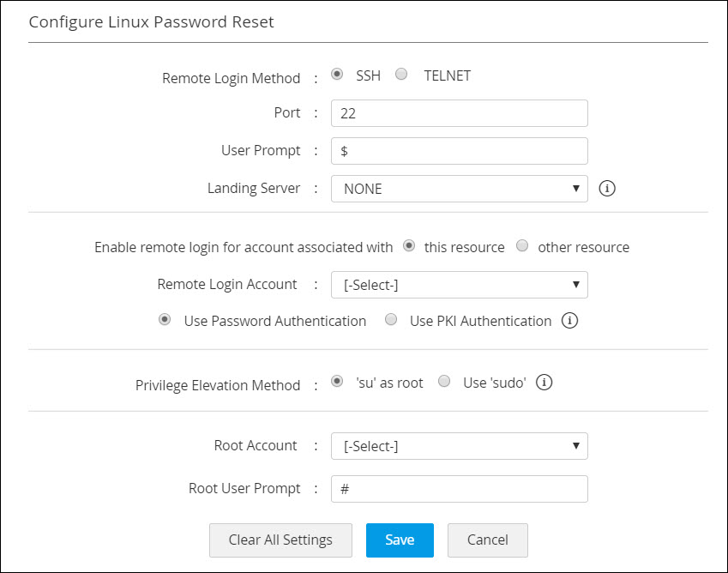
Task: Enable Use PKI Authentication
Action: (391, 320)
